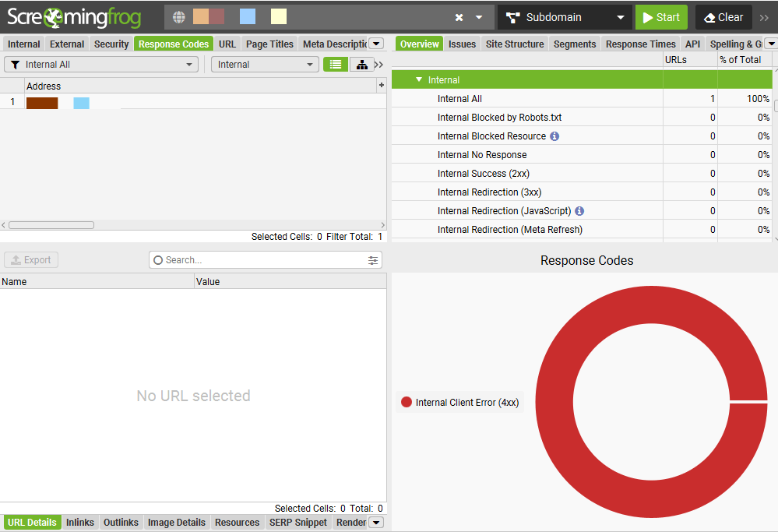The height and width of the screenshot is (532, 778).
Task: Select the Internal Blocked Resource row
Action: pos(582,136)
